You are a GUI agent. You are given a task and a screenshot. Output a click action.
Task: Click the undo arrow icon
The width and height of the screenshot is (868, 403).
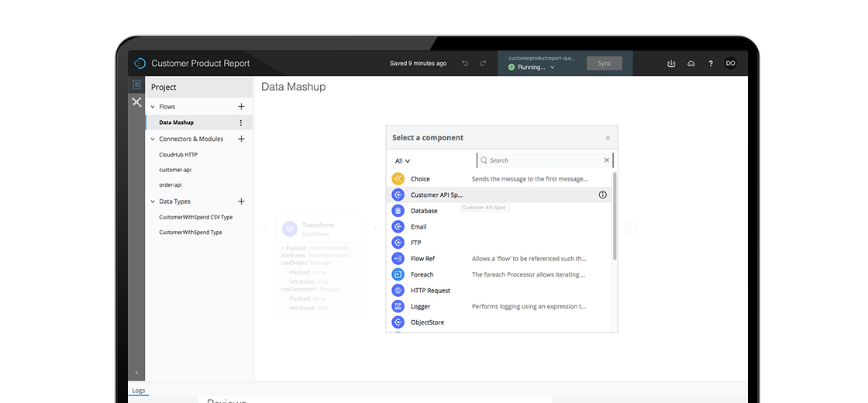pos(465,64)
